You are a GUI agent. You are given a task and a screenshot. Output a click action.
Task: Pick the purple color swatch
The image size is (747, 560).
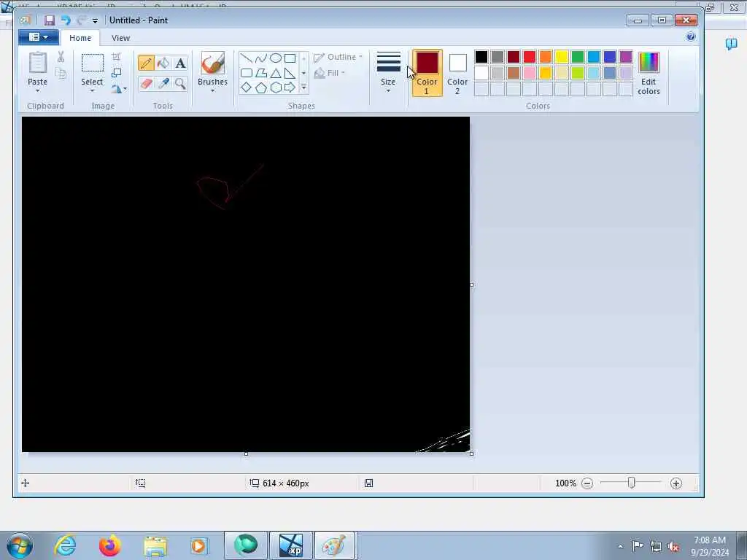tap(626, 57)
